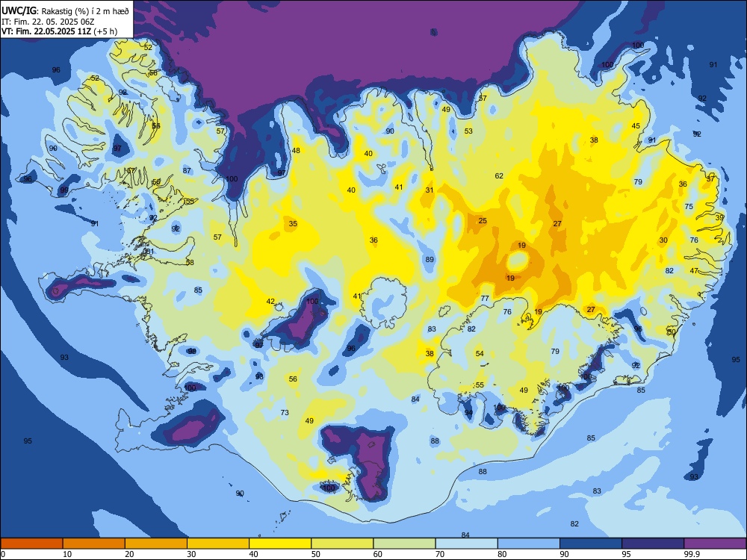Click the map value '99' in the west
Screen dimensions: 747x560
click(x=64, y=190)
